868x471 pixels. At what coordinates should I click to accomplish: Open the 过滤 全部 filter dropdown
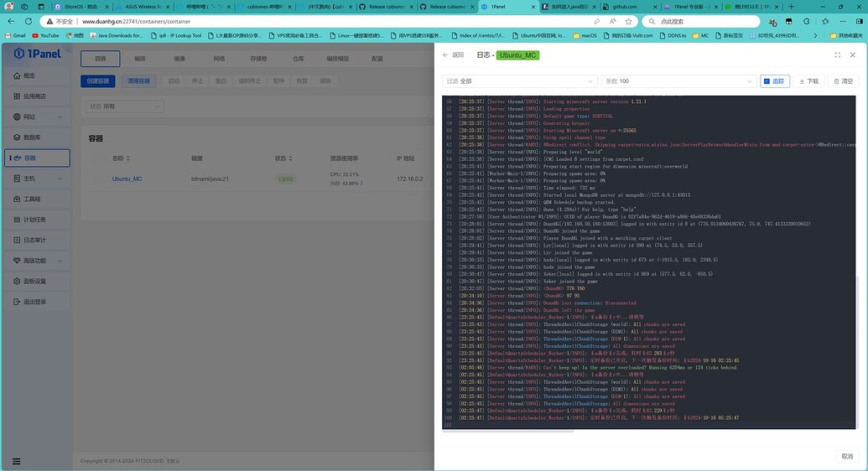click(518, 81)
